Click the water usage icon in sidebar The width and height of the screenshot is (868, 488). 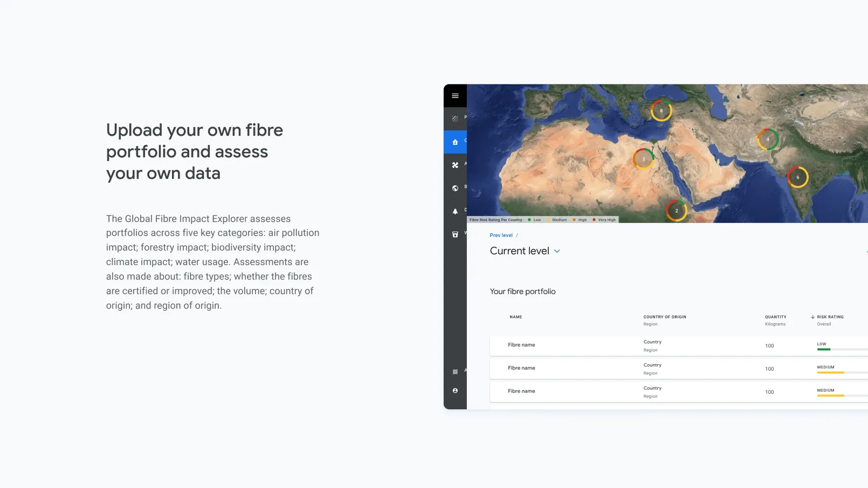pos(455,234)
